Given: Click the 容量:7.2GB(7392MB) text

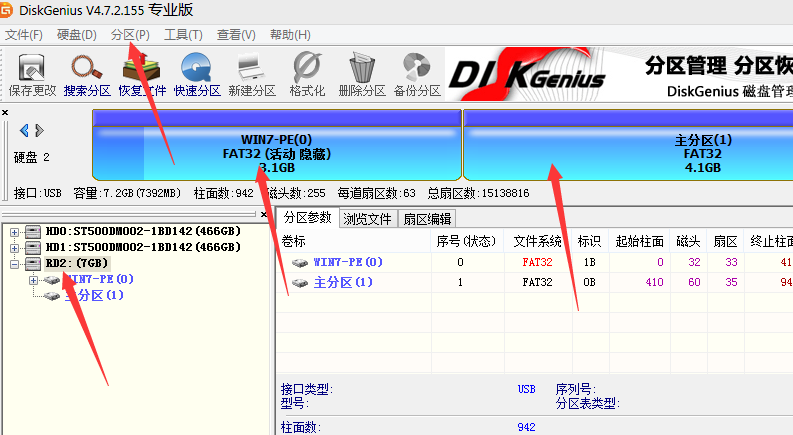Looking at the screenshot, I should coord(127,193).
